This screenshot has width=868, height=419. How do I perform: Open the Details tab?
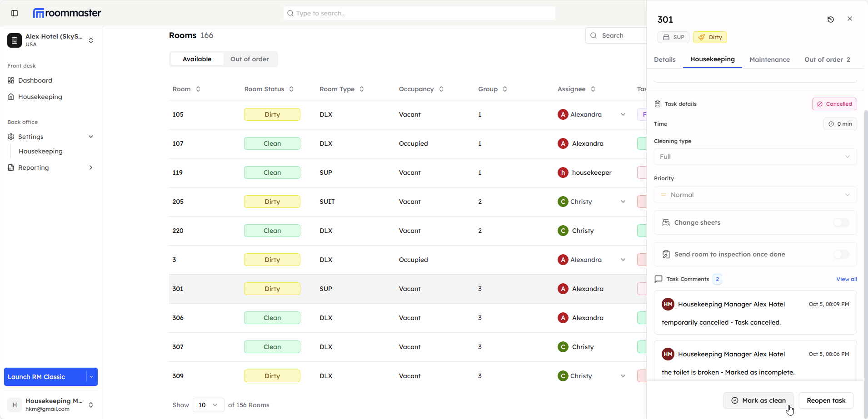664,59
